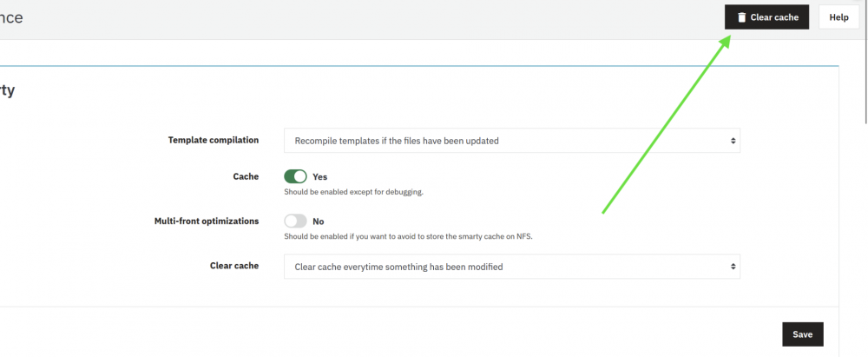Image resolution: width=868 pixels, height=357 pixels.
Task: Click the Clear cache dropdown arrow
Action: [733, 267]
